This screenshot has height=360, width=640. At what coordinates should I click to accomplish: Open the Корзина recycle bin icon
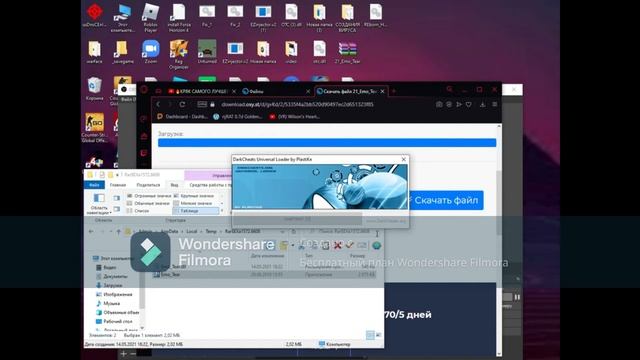click(x=94, y=89)
